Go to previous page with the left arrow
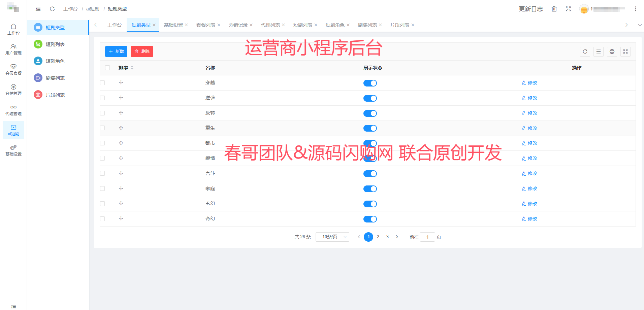The image size is (644, 310). [359, 237]
